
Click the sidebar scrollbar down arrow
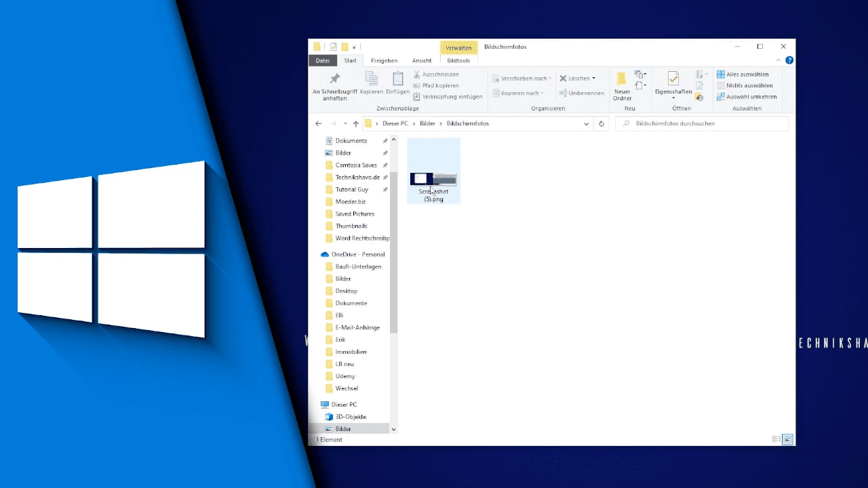click(393, 429)
